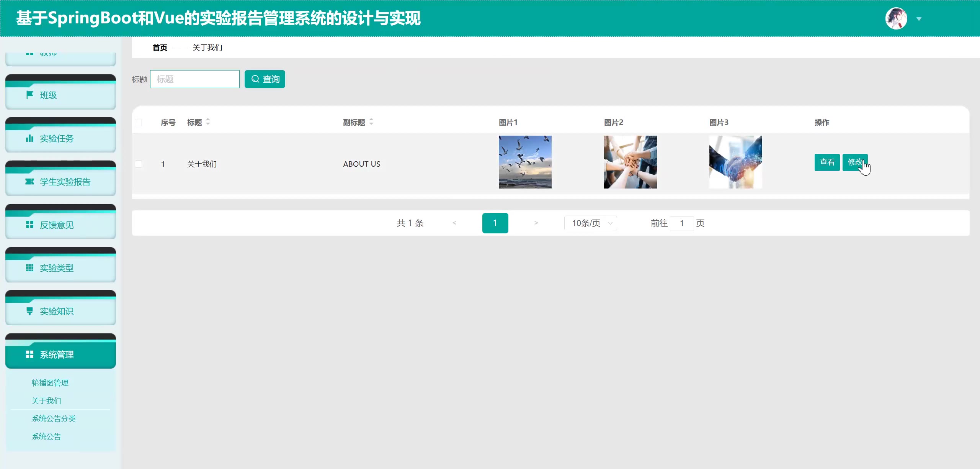
Task: Check the row checkbox for 关于我们
Action: click(x=139, y=164)
